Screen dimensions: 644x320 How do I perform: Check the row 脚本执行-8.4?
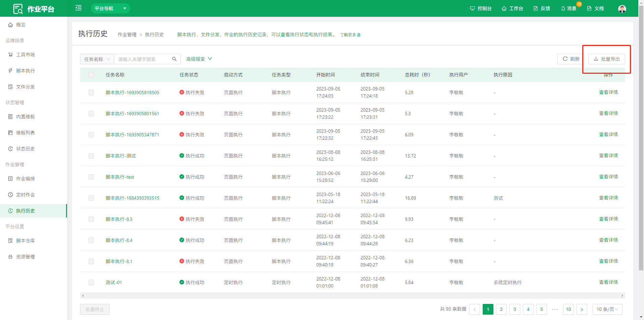(x=91, y=240)
